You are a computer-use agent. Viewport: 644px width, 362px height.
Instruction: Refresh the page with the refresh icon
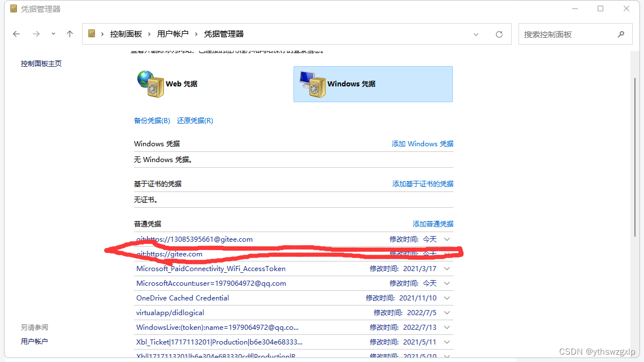(x=499, y=34)
